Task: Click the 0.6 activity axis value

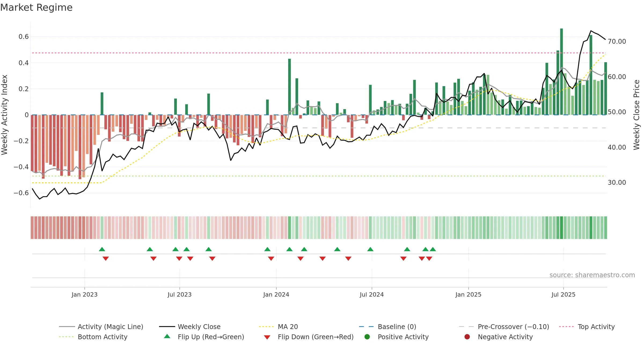Action: click(x=24, y=37)
